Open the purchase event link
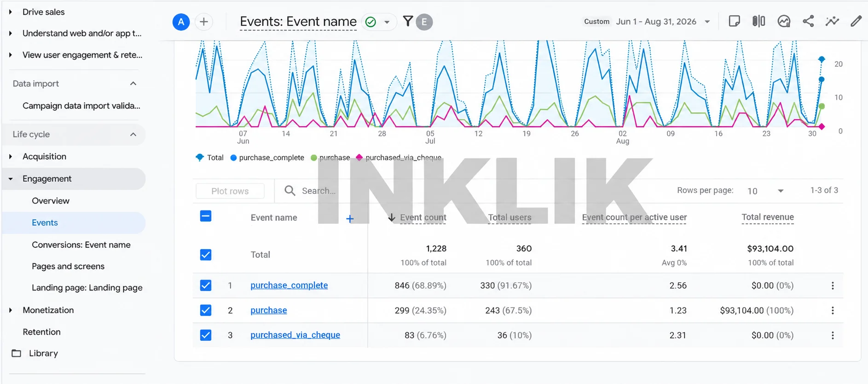 coord(269,310)
